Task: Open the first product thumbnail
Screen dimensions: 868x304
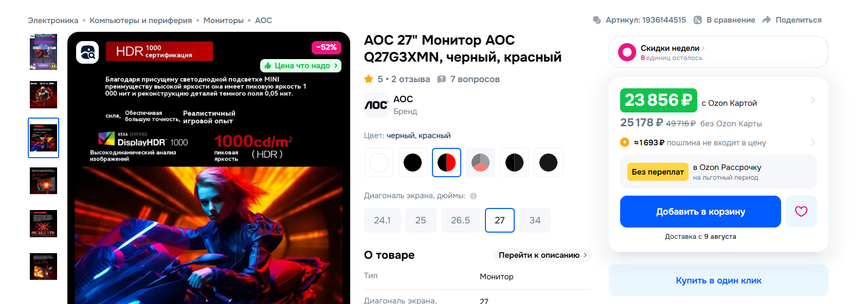Action: (44, 52)
